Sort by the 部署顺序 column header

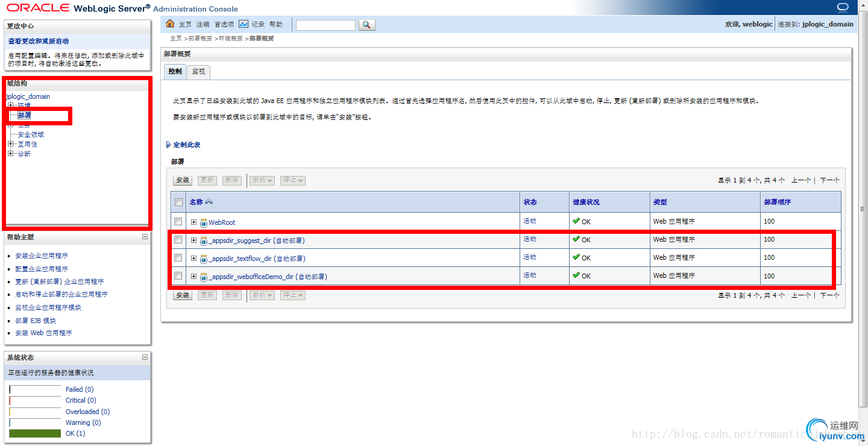click(x=777, y=203)
